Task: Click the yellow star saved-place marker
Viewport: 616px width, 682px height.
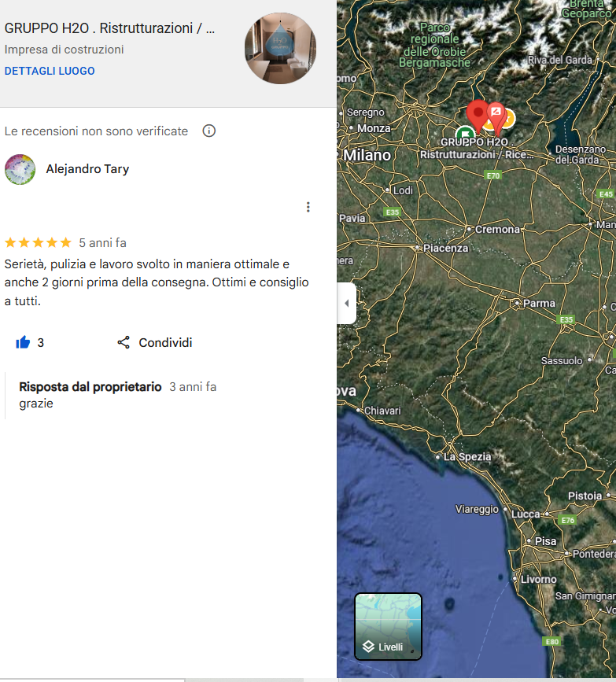Action: pyautogui.click(x=508, y=118)
